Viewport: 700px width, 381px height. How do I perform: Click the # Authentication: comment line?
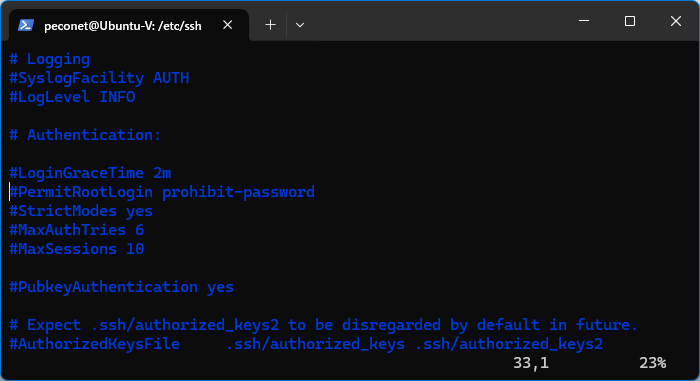(85, 135)
